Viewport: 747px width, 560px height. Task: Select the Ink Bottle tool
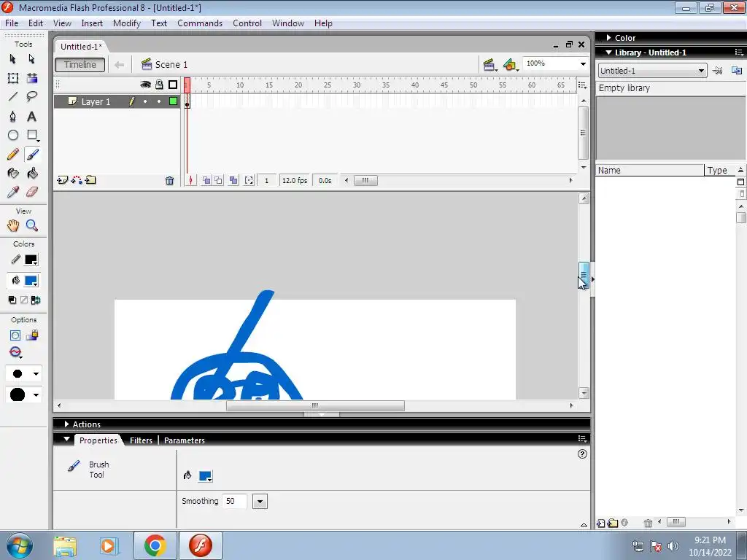[13, 174]
